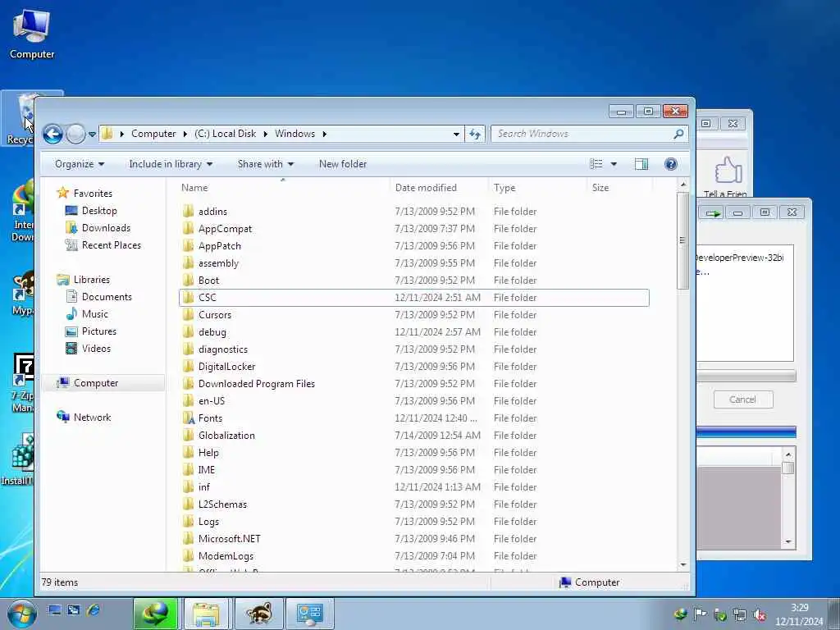Launch Internet Explorer from quick launch
The width and height of the screenshot is (840, 630).
point(94,609)
